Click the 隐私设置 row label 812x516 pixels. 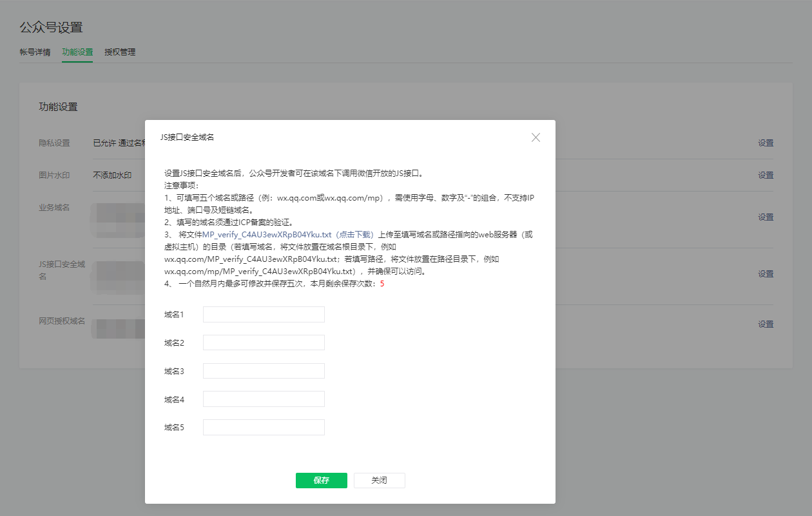tap(54, 143)
